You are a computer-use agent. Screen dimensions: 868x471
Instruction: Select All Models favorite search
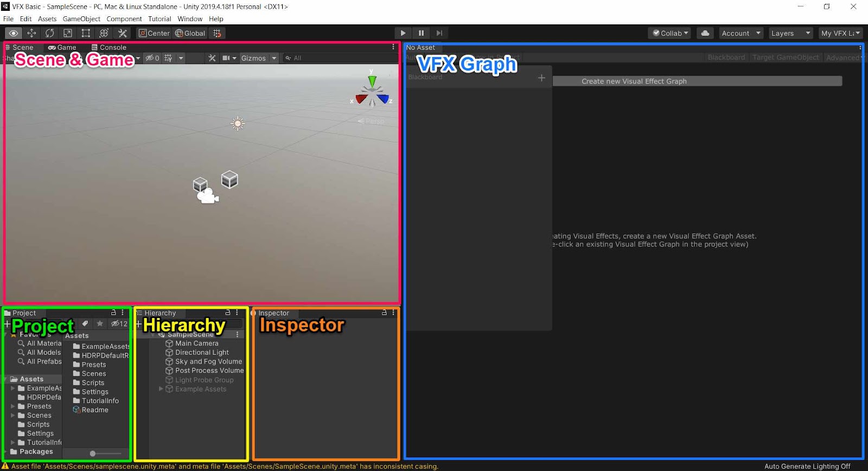pyautogui.click(x=39, y=353)
